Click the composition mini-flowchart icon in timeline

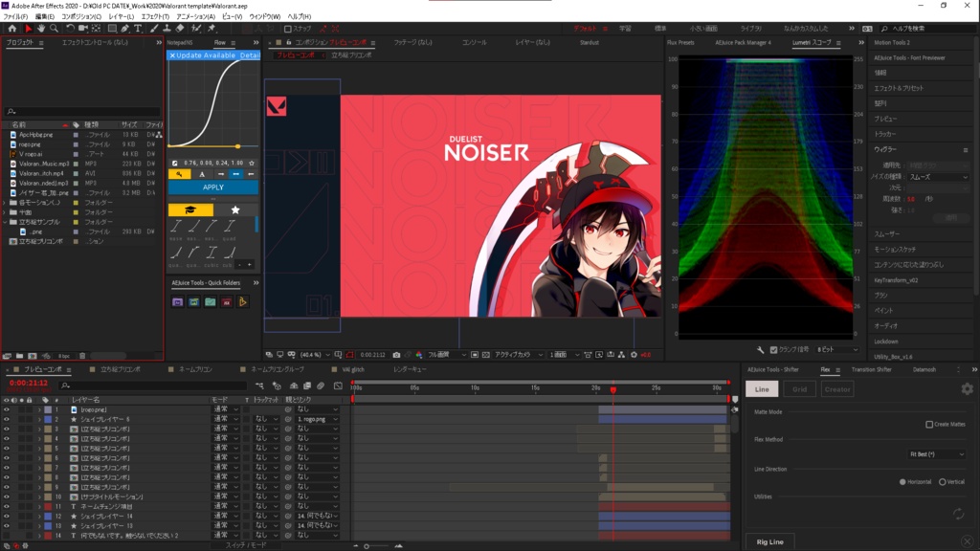[260, 386]
